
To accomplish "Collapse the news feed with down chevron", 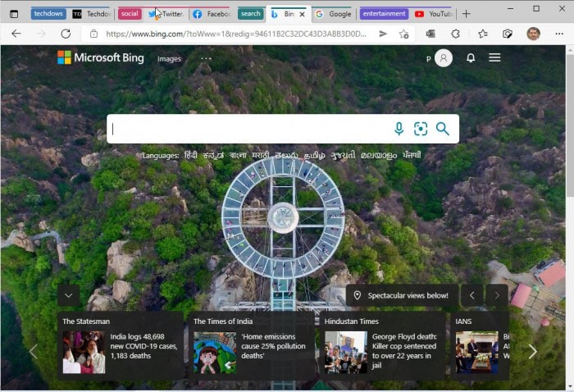I will 69,295.
